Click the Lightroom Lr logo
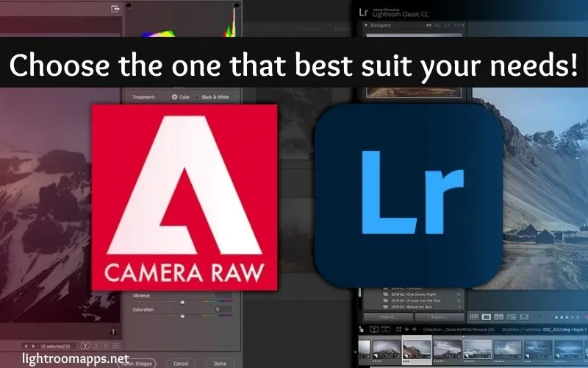 pyautogui.click(x=409, y=191)
